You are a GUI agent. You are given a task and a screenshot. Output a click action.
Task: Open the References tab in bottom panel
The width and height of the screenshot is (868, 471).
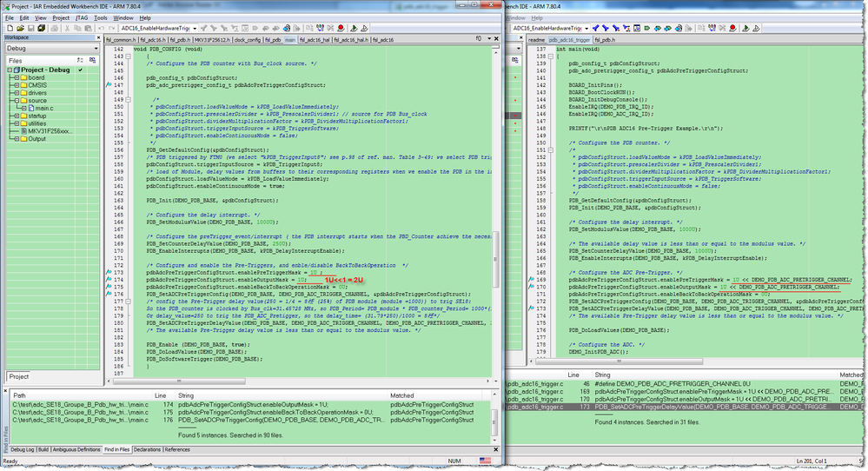click(x=177, y=450)
